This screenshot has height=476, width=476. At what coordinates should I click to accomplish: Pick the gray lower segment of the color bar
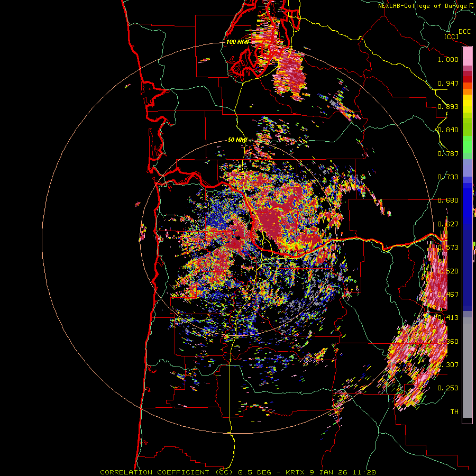click(467, 368)
